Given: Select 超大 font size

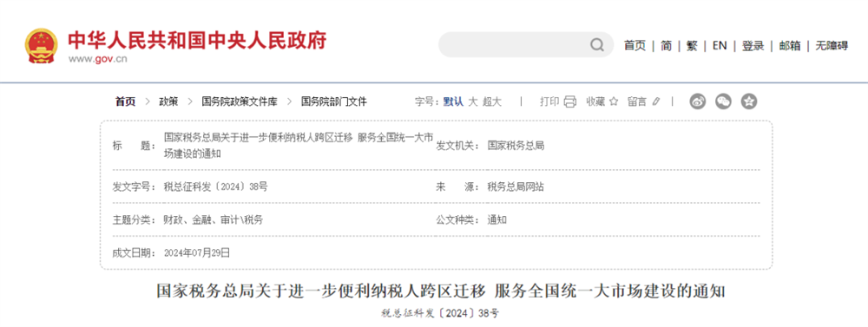Looking at the screenshot, I should click(x=492, y=101).
